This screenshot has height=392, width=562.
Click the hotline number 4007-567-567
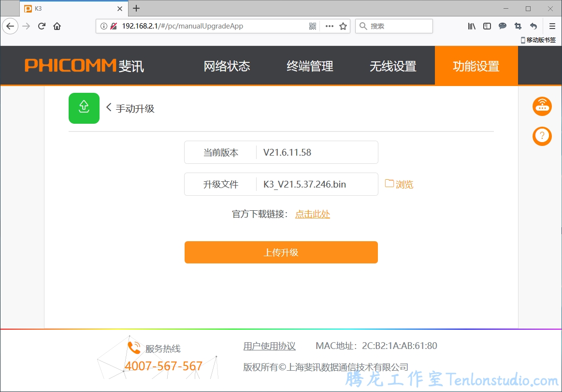(x=163, y=366)
